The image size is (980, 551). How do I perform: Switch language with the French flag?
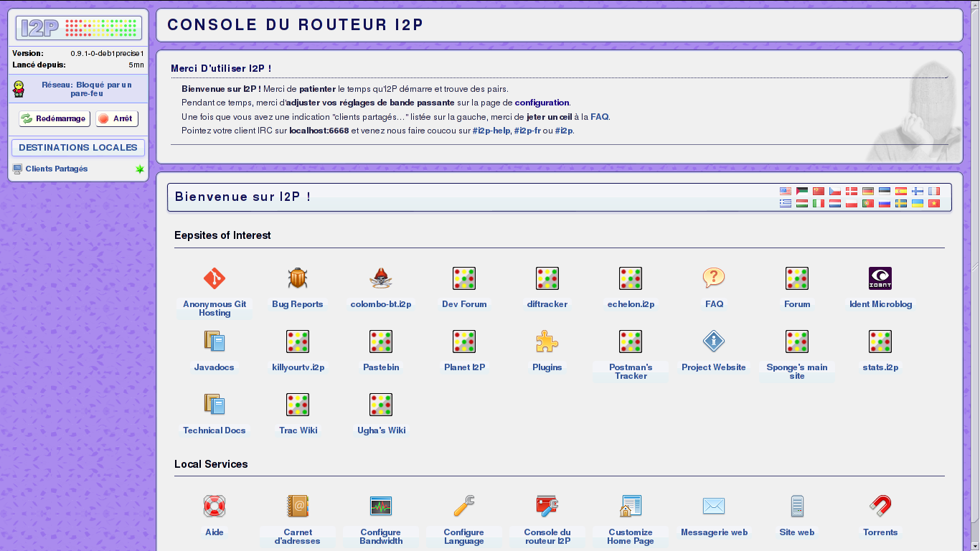point(934,191)
